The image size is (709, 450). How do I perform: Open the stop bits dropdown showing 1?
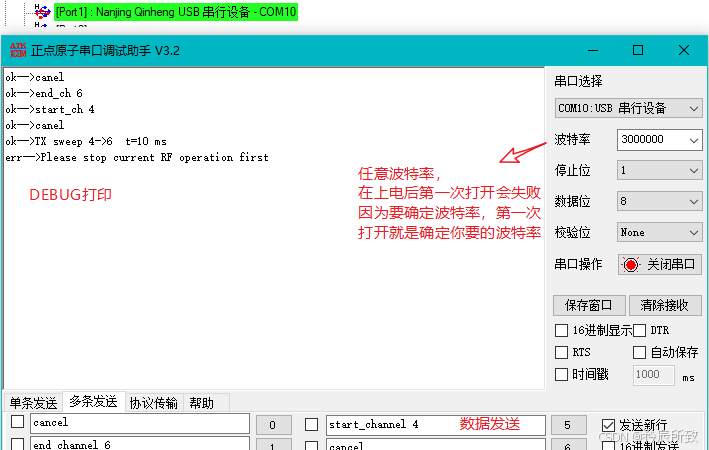tap(659, 171)
